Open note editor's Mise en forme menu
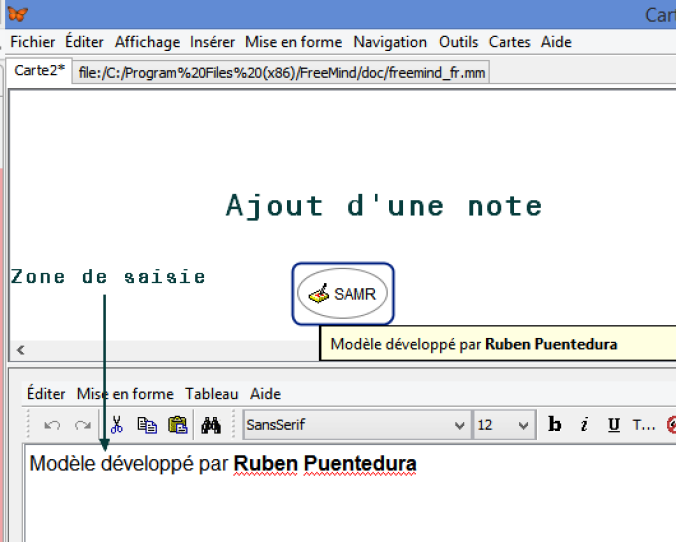676x542 pixels. point(125,394)
